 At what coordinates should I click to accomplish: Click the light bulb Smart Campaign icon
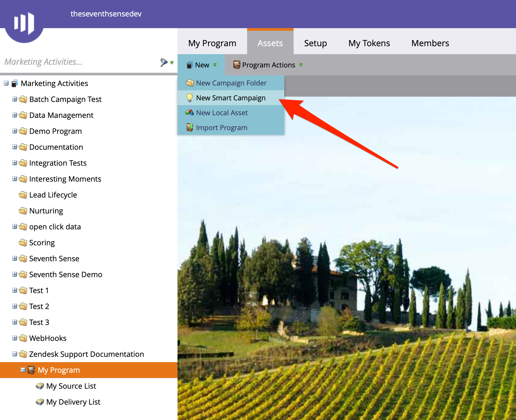189,98
